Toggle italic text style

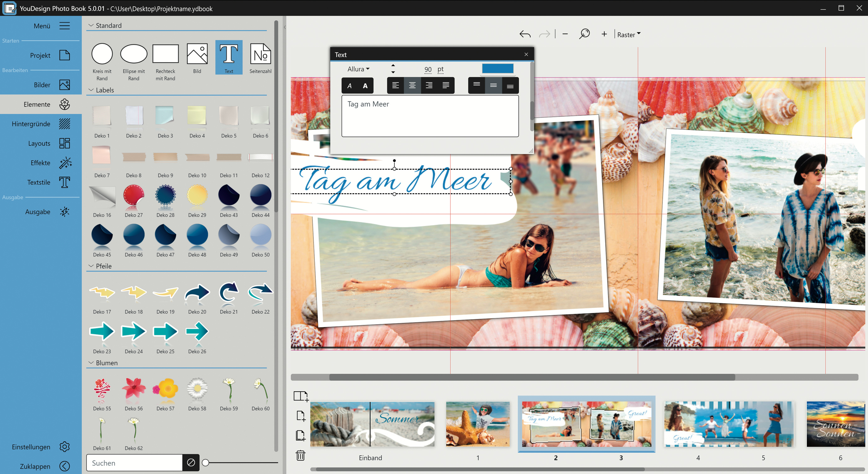(349, 86)
